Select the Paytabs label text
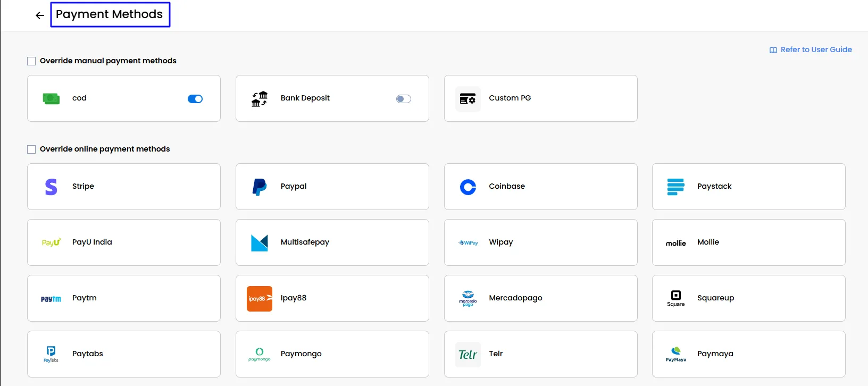 click(88, 354)
